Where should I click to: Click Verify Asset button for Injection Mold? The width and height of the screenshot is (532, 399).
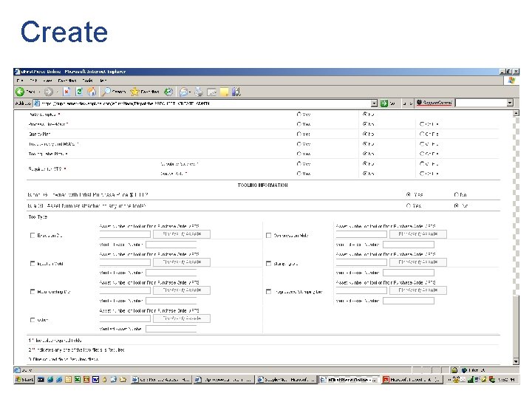click(x=182, y=262)
